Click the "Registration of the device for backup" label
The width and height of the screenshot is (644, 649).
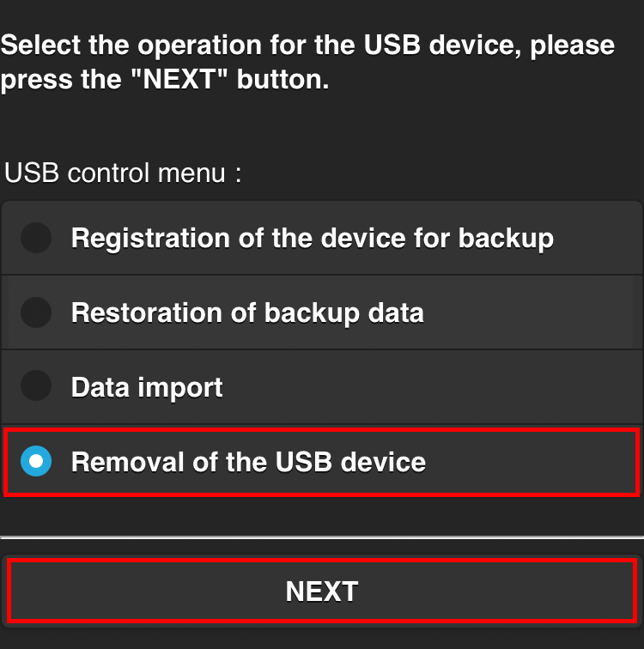pyautogui.click(x=312, y=238)
